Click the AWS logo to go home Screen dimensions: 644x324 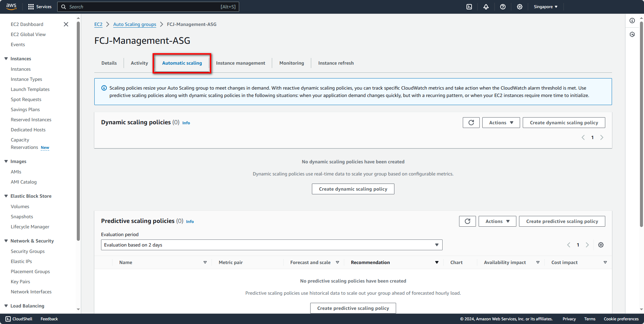click(x=11, y=6)
